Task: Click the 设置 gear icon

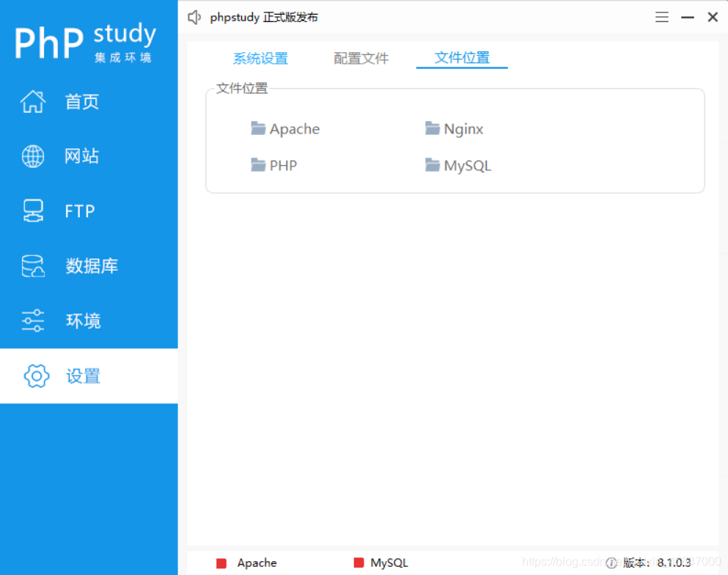Action: pos(35,376)
